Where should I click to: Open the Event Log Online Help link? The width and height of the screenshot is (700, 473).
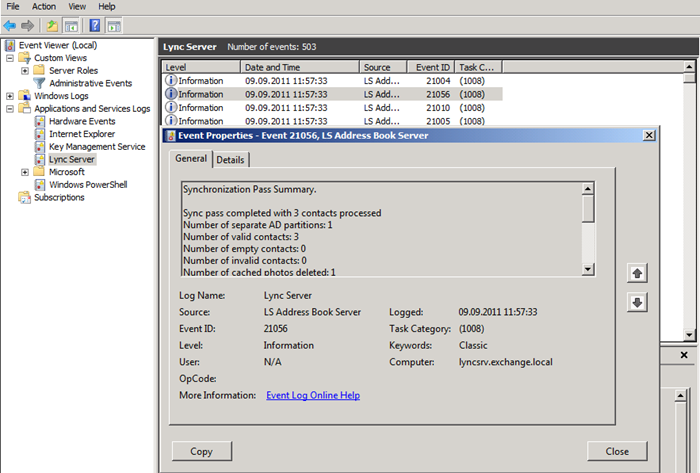pos(313,395)
